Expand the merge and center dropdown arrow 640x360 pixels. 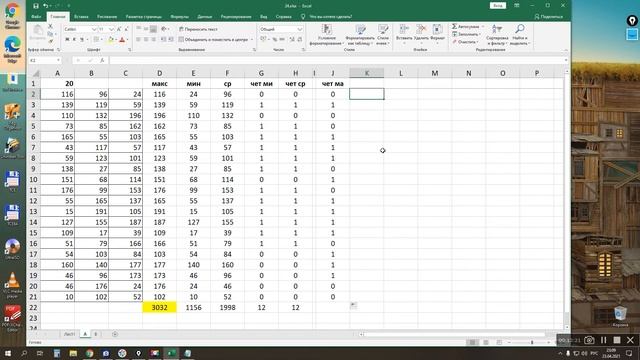point(251,40)
